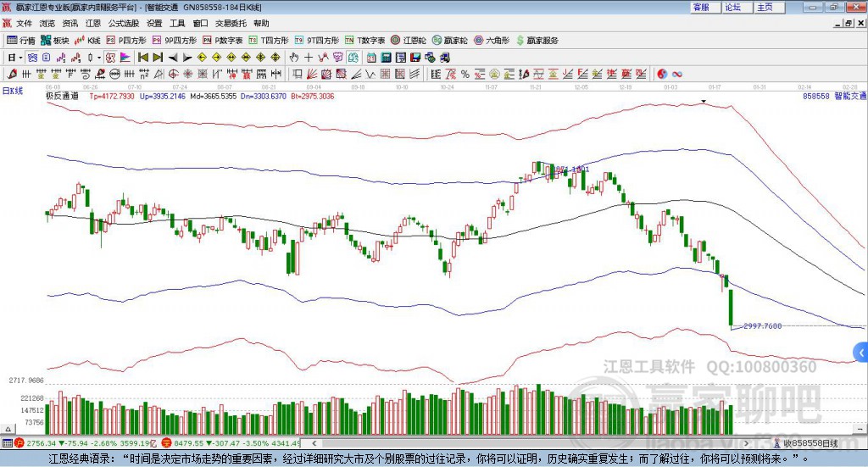
Task: Open the candlestick style dropdown arrow
Action: pyautogui.click(x=99, y=57)
